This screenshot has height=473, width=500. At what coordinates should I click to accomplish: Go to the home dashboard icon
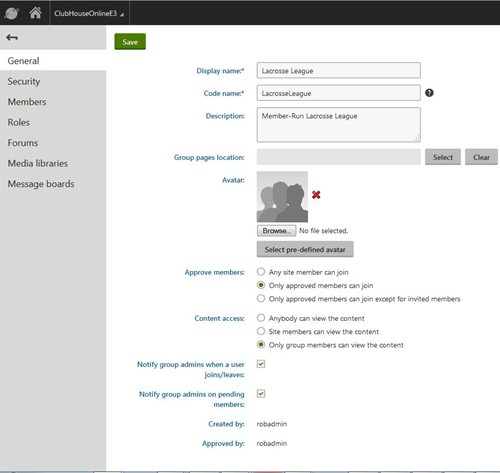point(35,13)
